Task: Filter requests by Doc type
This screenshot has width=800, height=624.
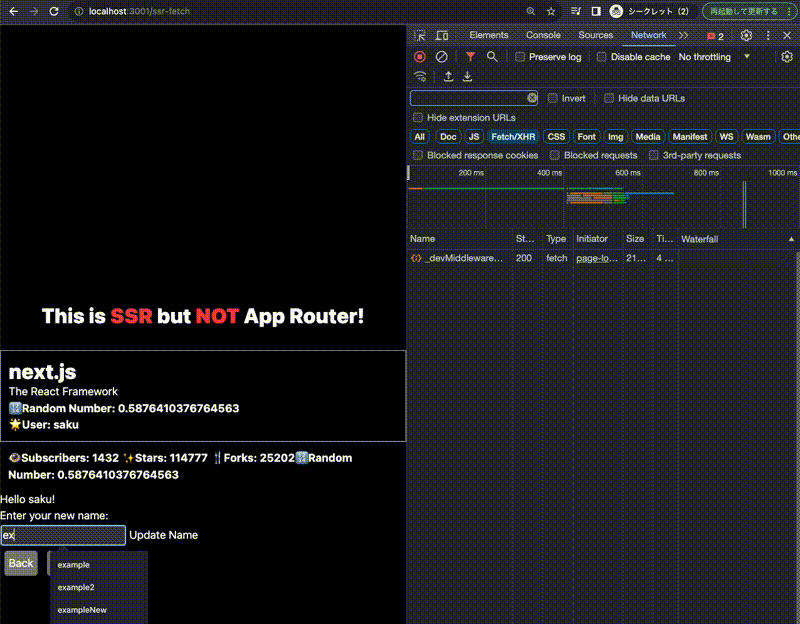Action: [x=448, y=137]
